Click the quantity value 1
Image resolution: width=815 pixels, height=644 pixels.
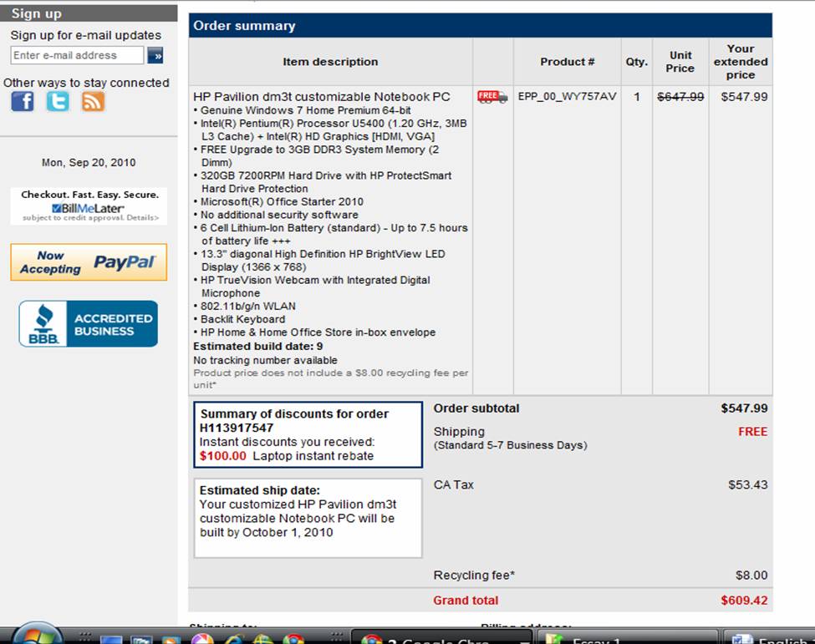(637, 97)
